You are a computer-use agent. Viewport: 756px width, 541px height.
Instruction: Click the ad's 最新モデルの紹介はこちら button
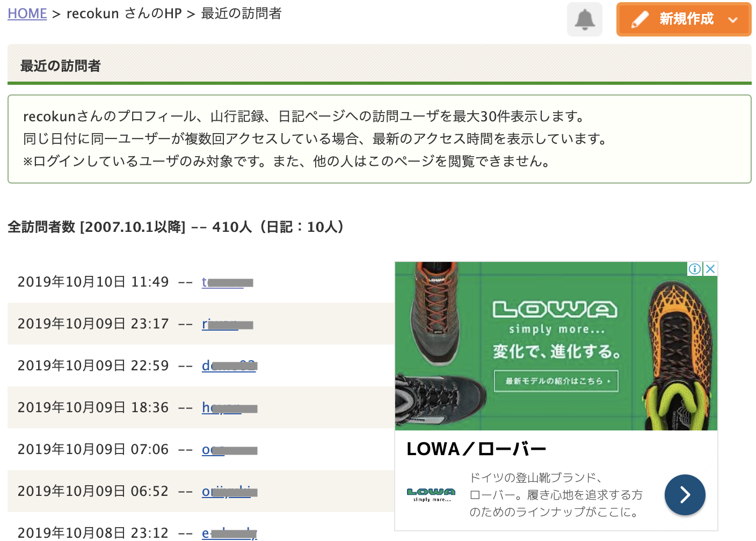click(x=556, y=381)
